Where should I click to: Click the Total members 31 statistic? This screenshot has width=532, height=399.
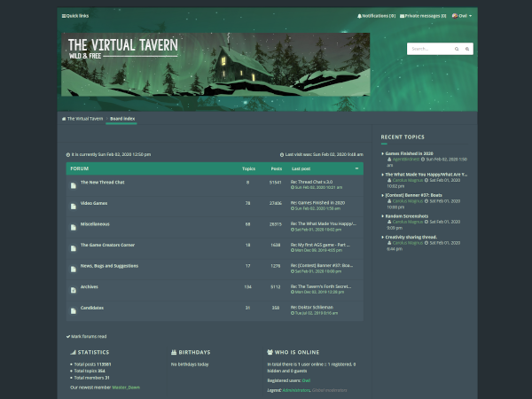[x=91, y=378]
